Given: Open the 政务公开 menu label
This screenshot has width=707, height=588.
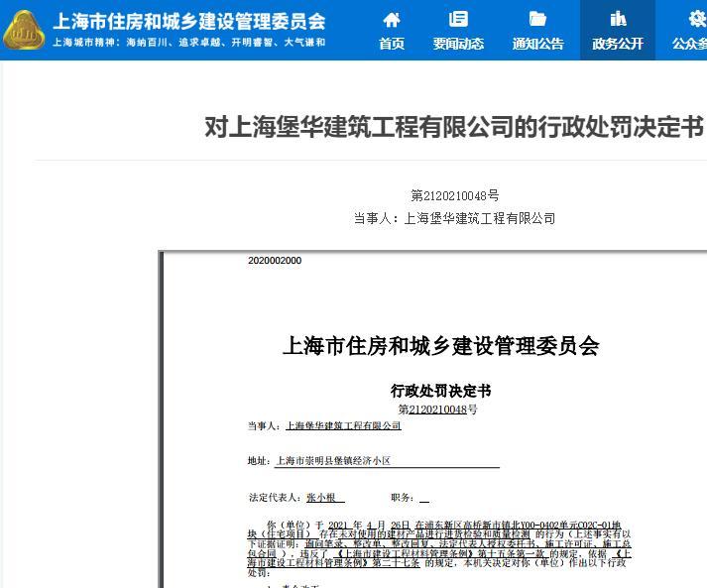Looking at the screenshot, I should click(x=618, y=44).
